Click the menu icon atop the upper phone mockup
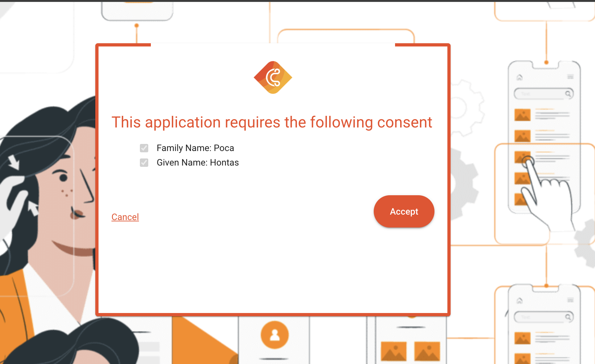 [570, 77]
